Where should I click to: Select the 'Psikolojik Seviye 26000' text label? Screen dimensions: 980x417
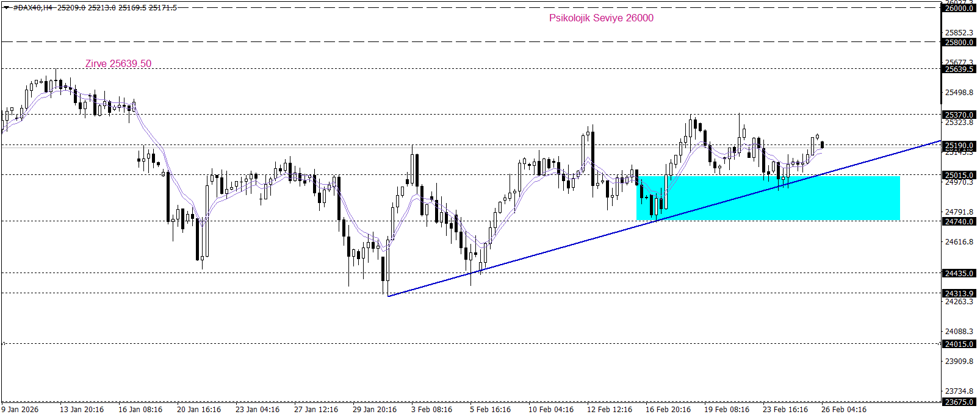click(601, 18)
